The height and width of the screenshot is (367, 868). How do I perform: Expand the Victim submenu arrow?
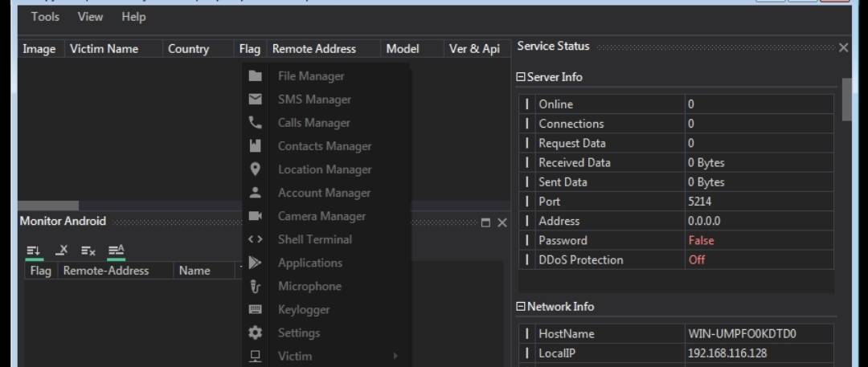tap(395, 356)
